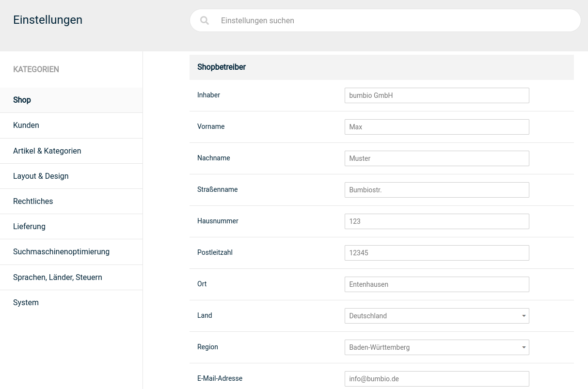Select the Rechtliches category

click(x=33, y=201)
